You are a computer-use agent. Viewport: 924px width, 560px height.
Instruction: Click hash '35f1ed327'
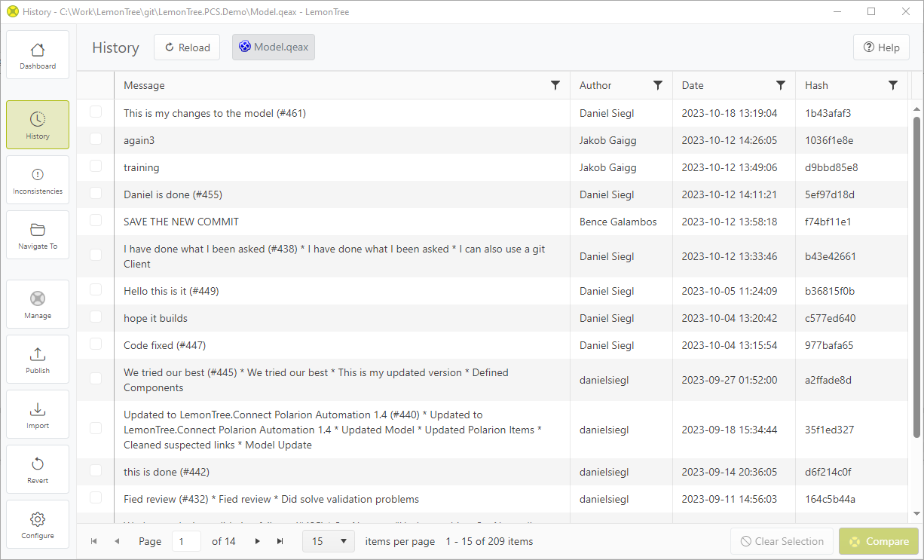tap(829, 430)
